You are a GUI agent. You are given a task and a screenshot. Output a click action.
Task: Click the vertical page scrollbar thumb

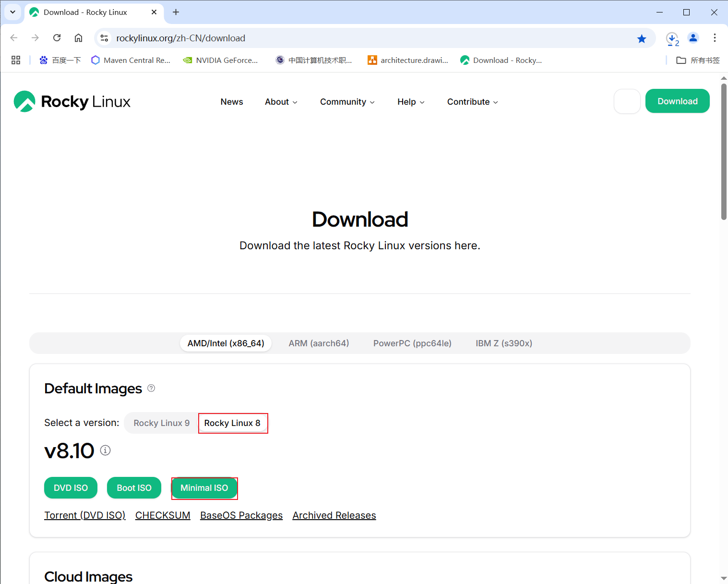click(724, 152)
